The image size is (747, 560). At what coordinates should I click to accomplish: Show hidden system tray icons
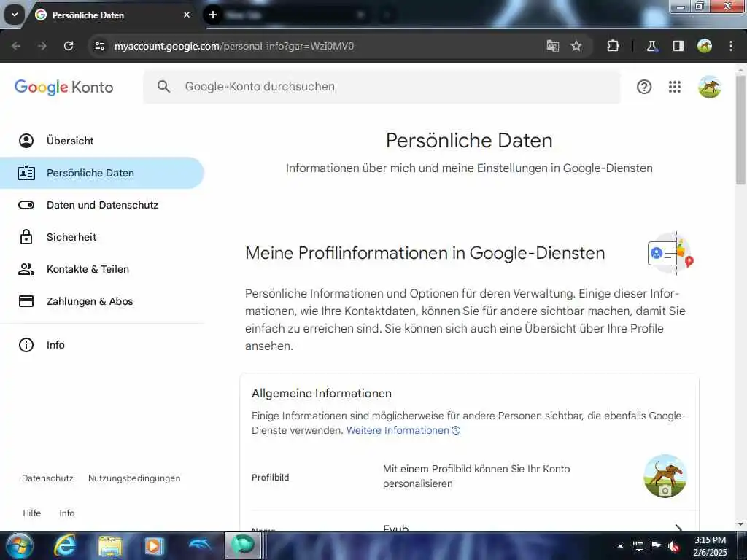coord(620,546)
